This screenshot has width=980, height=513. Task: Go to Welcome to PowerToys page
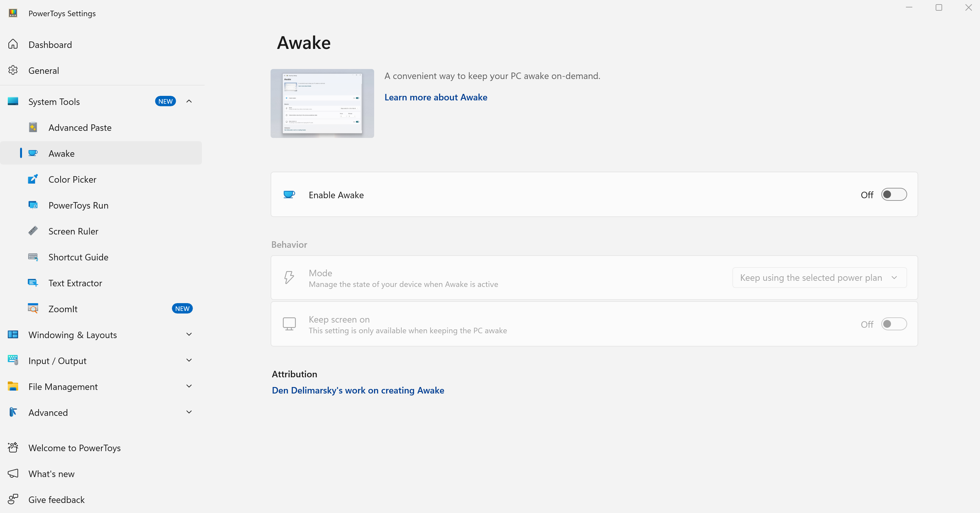pos(74,448)
